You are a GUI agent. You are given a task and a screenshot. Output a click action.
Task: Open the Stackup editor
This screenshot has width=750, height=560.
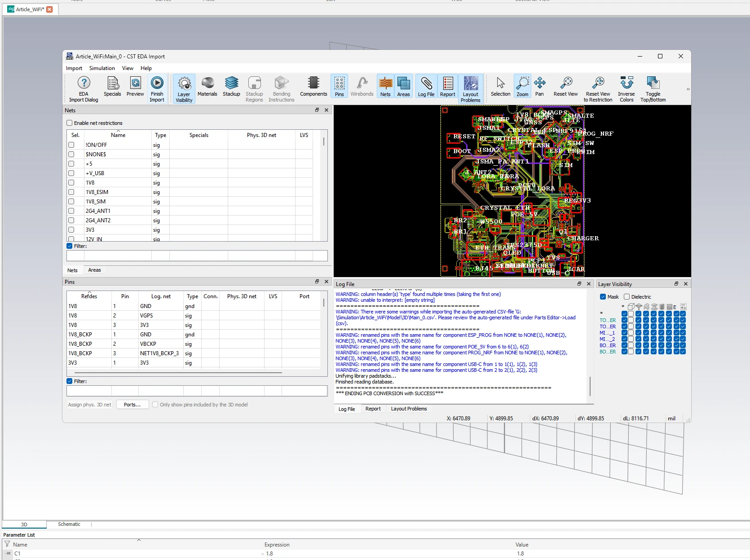231,86
